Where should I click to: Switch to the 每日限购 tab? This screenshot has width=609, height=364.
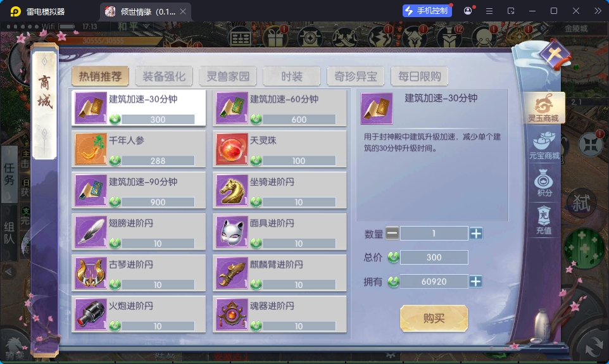pyautogui.click(x=420, y=76)
